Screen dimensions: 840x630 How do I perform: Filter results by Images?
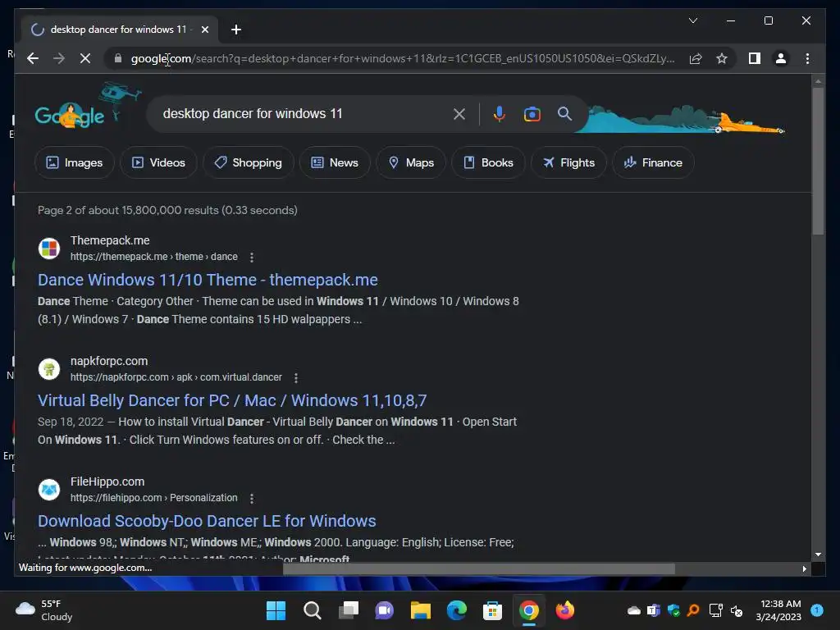75,162
